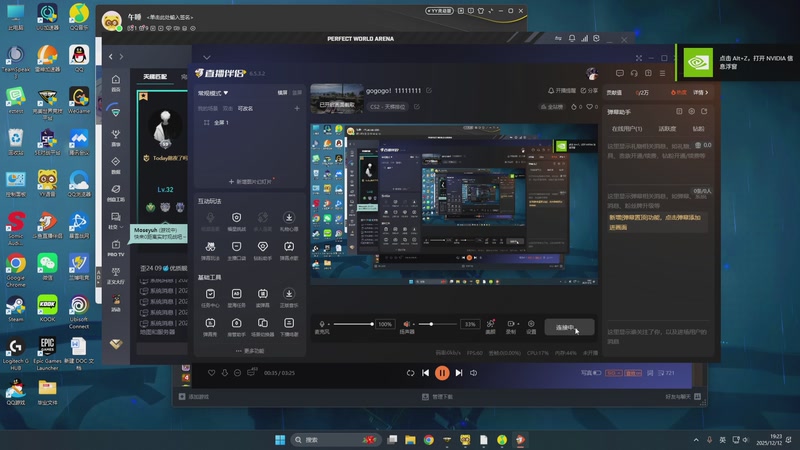Adjust the speaker volume slider
The height and width of the screenshot is (450, 800).
click(x=437, y=324)
